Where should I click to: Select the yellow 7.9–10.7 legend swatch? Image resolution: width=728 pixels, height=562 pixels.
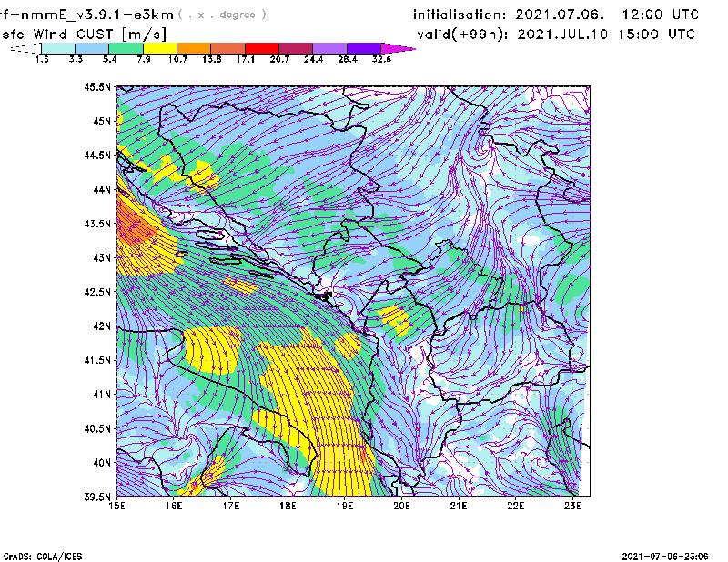160,48
